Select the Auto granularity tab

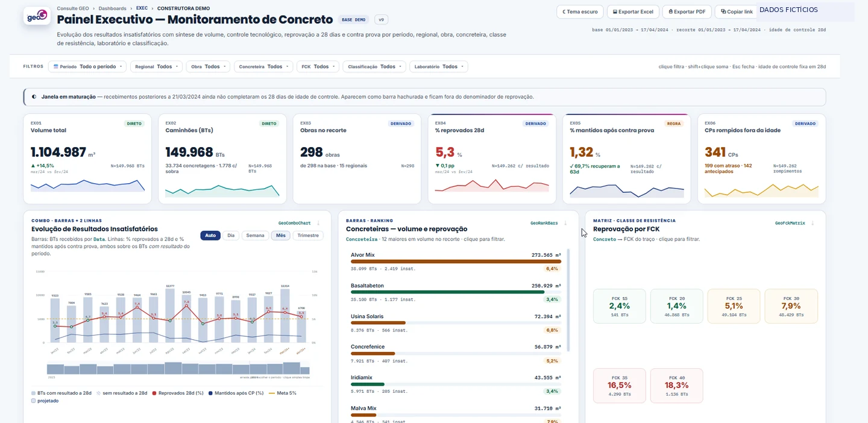210,236
